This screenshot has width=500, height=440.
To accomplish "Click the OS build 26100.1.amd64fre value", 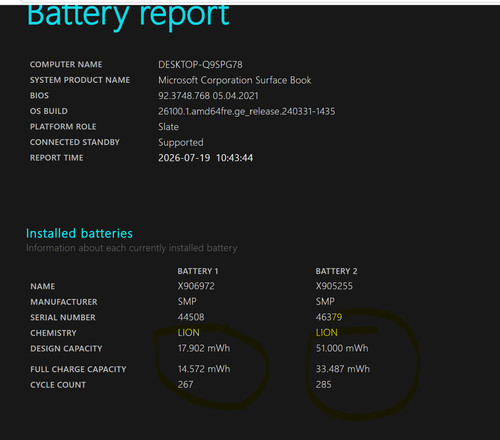I will tap(247, 111).
